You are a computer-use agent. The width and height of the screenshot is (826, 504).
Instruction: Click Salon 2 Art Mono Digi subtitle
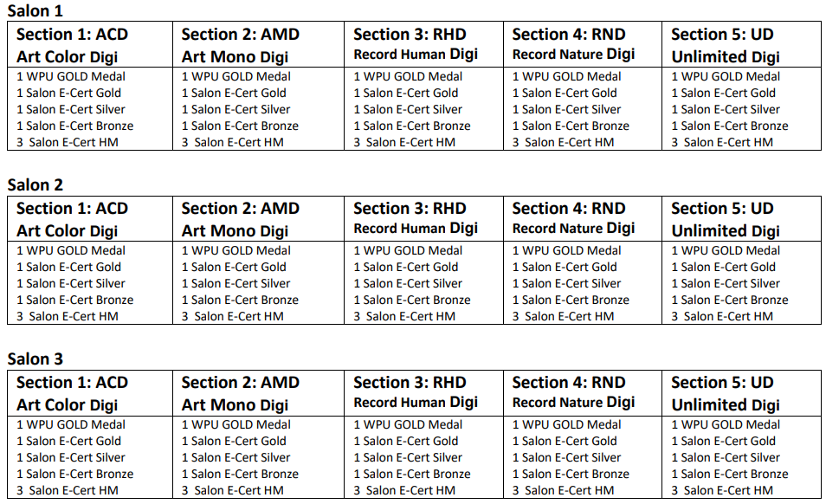pyautogui.click(x=235, y=230)
